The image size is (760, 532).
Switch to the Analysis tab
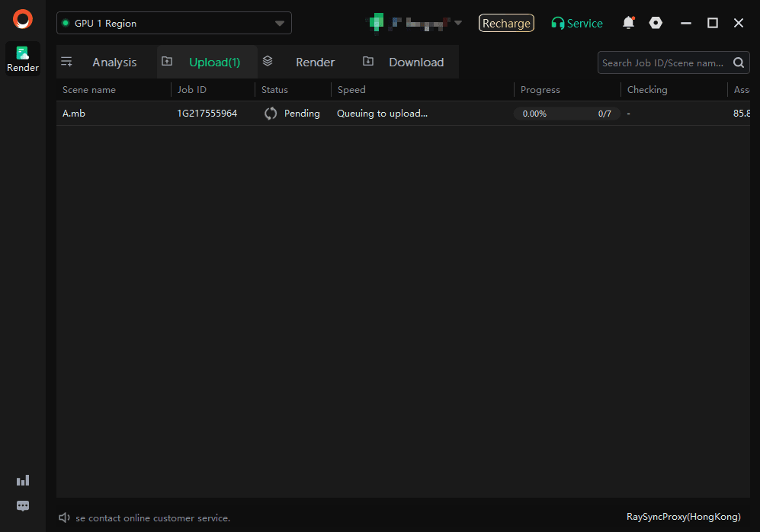pos(114,62)
